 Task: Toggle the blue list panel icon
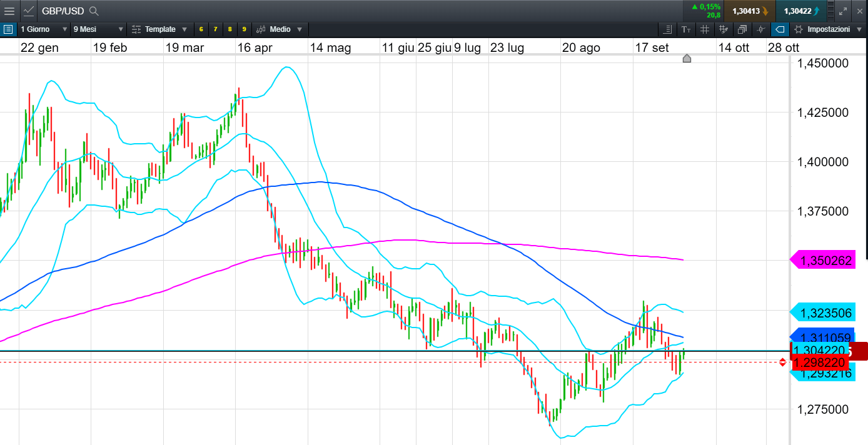(8, 29)
